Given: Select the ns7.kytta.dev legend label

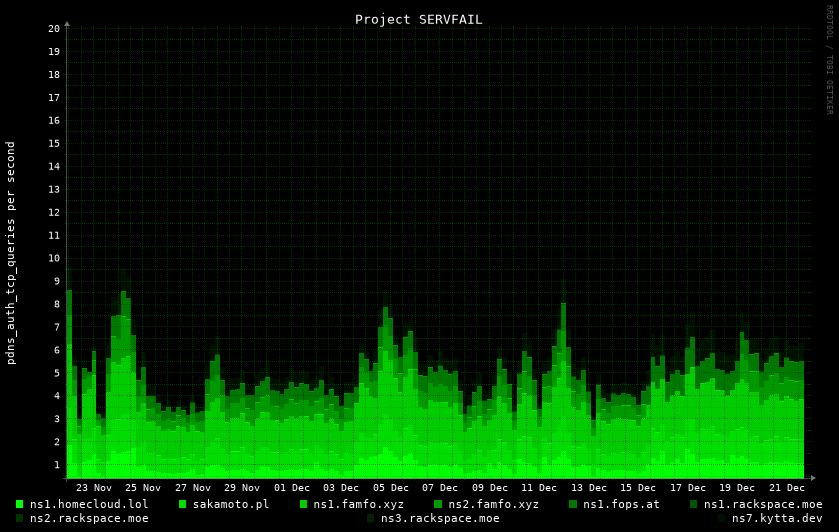Looking at the screenshot, I should pos(777,518).
